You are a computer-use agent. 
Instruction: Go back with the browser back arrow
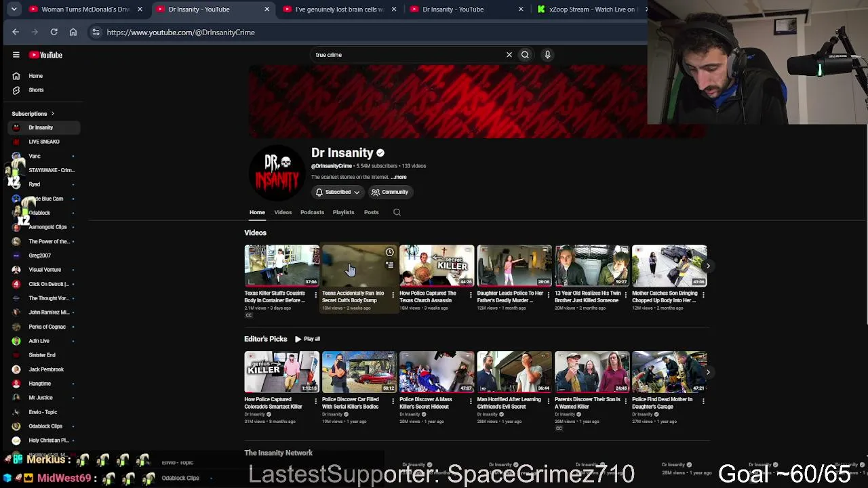16,32
